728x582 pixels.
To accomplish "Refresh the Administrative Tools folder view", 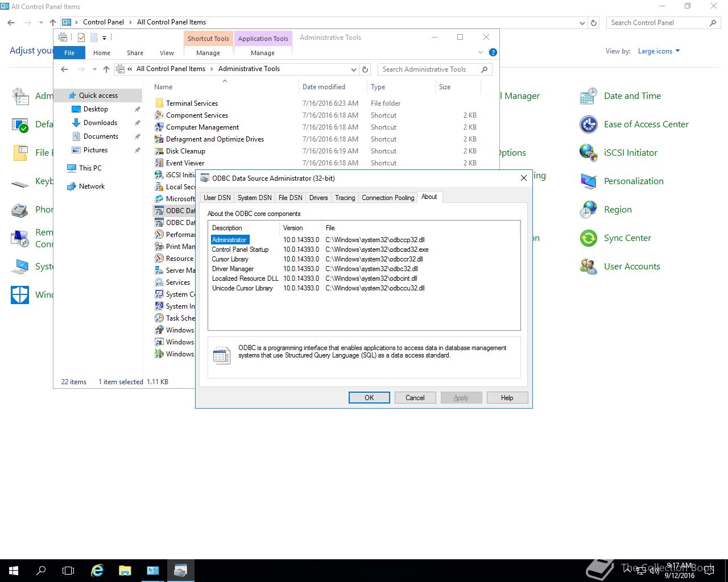I will click(x=365, y=69).
